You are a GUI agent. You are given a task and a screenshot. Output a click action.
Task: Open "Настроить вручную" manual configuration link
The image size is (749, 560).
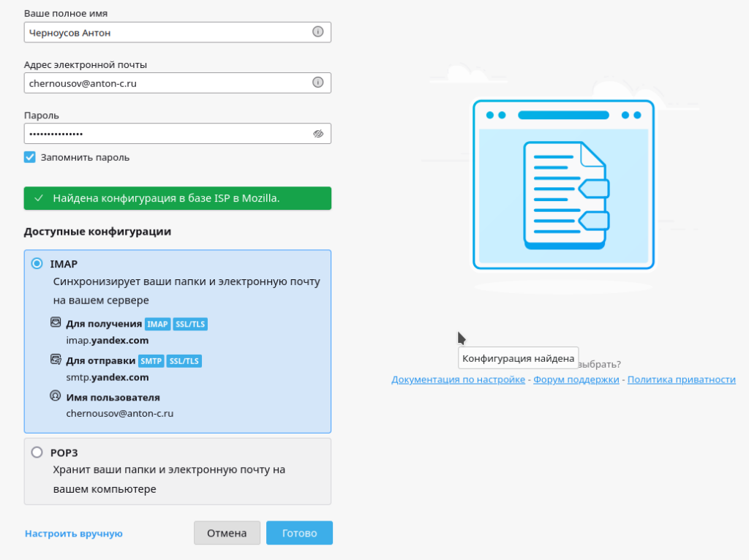(x=74, y=534)
